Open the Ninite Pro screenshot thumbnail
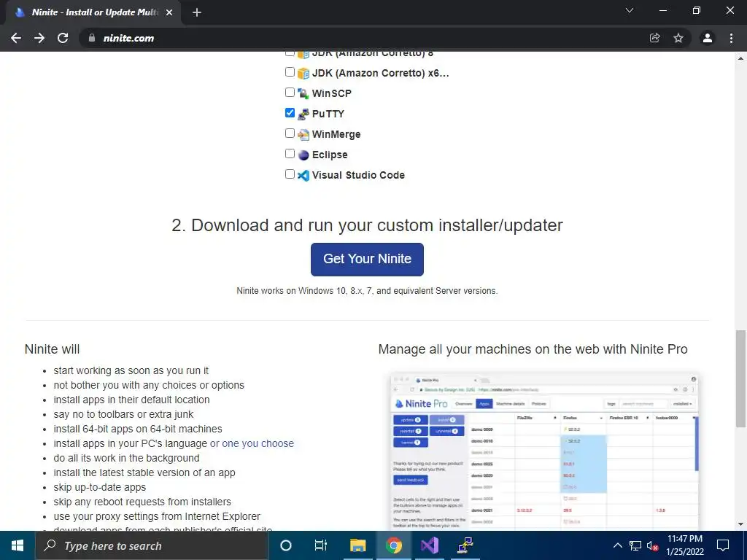 tap(544, 451)
